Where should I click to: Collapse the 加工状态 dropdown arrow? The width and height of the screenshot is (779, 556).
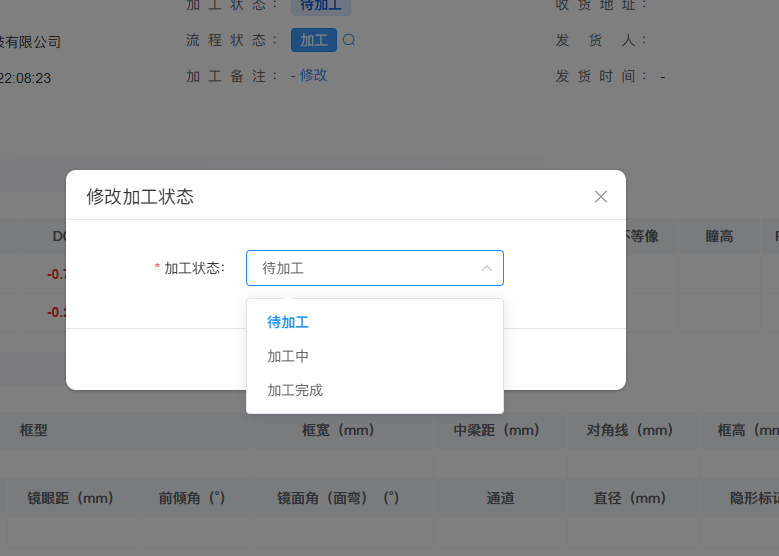487,268
